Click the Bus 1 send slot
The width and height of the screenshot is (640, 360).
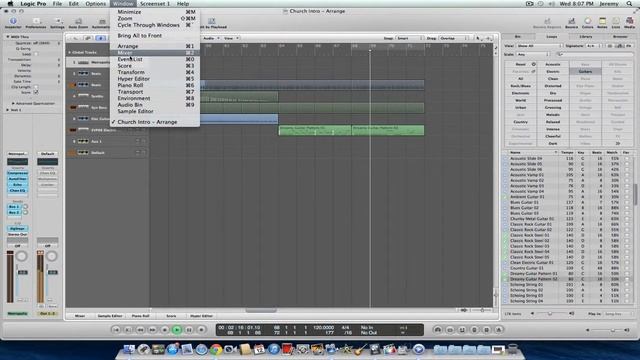pos(14,207)
